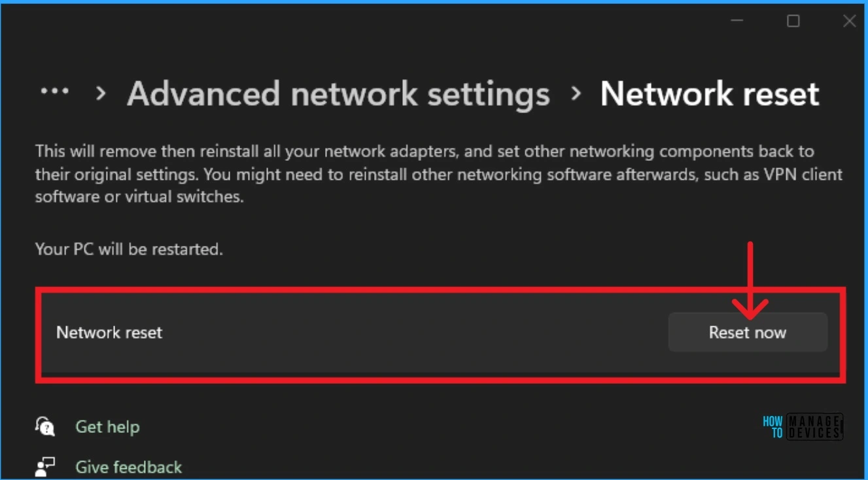The height and width of the screenshot is (480, 868).
Task: Click the chevron after the ellipsis breadcrumb
Action: [99, 94]
